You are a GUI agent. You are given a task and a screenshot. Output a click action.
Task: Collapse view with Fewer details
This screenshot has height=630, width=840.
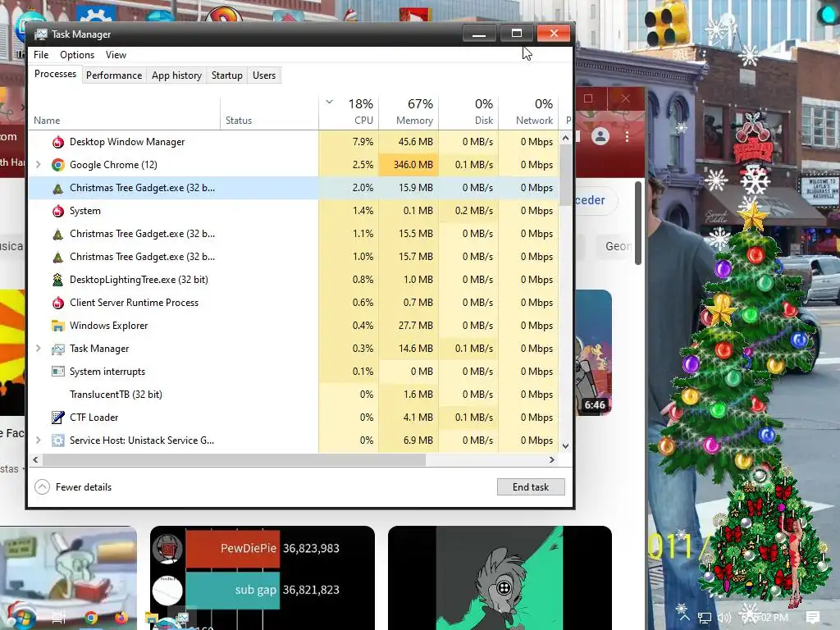click(x=73, y=487)
